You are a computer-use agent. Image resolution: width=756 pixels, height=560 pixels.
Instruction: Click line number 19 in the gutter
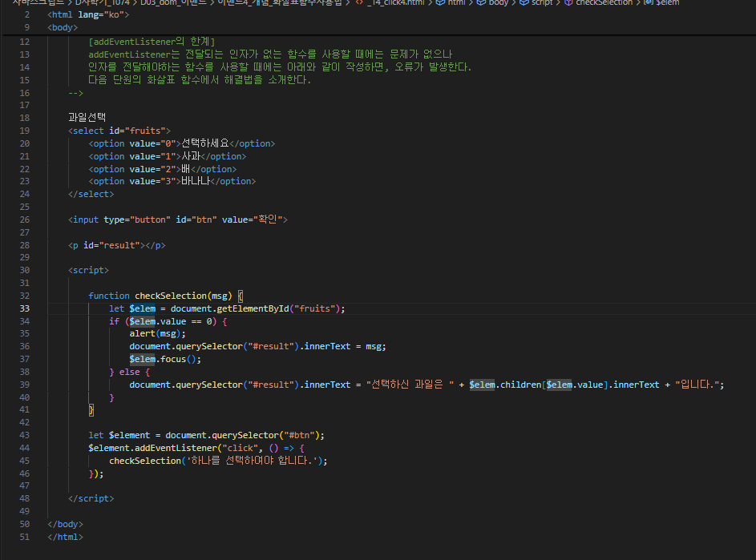[x=25, y=131]
